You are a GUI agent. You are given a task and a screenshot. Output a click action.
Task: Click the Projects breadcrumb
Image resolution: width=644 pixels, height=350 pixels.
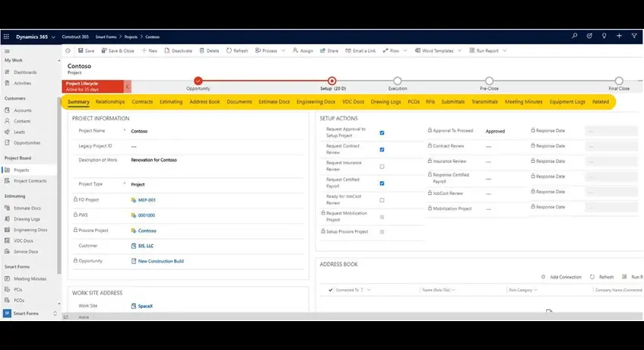pos(131,37)
